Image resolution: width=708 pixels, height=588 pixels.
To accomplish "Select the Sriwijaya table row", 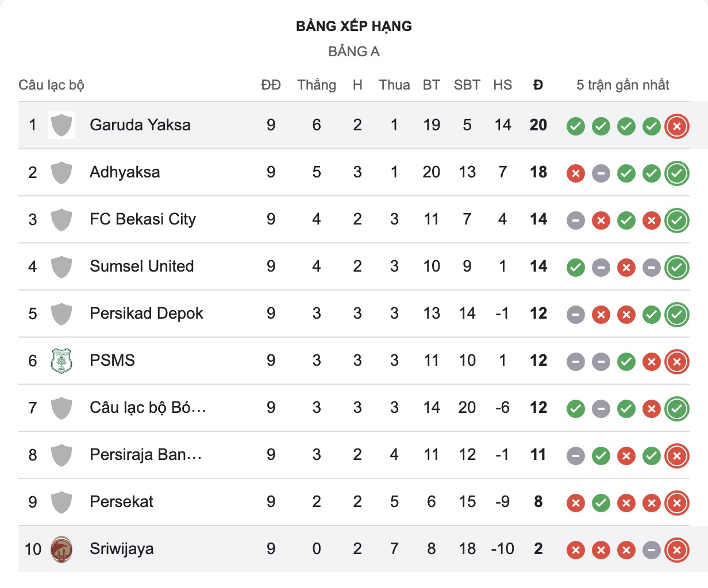I will (354, 549).
